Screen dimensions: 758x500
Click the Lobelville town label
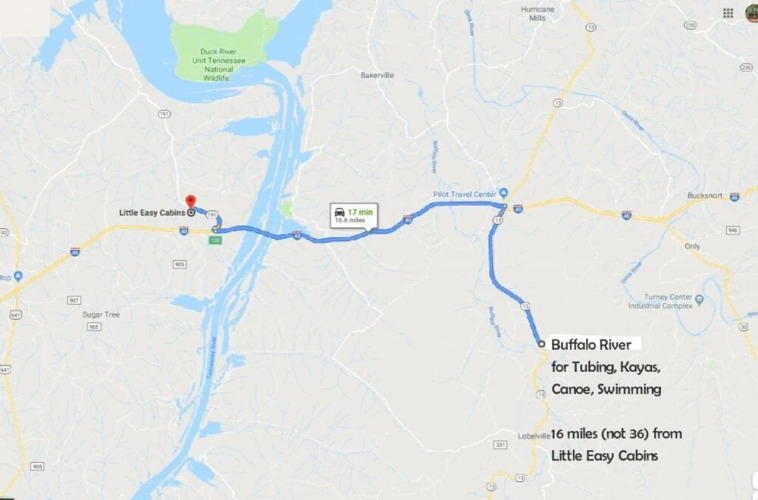(534, 436)
